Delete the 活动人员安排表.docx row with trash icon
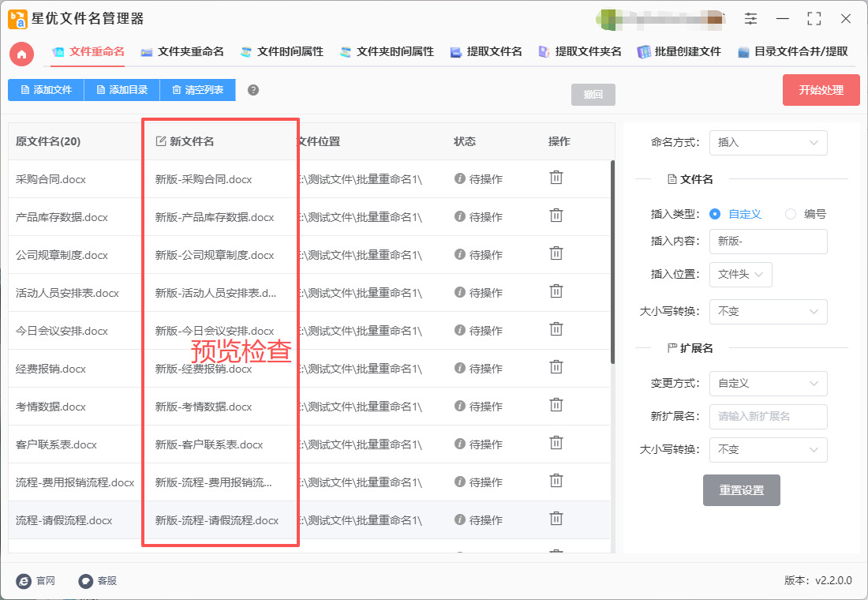The height and width of the screenshot is (600, 868). point(556,291)
